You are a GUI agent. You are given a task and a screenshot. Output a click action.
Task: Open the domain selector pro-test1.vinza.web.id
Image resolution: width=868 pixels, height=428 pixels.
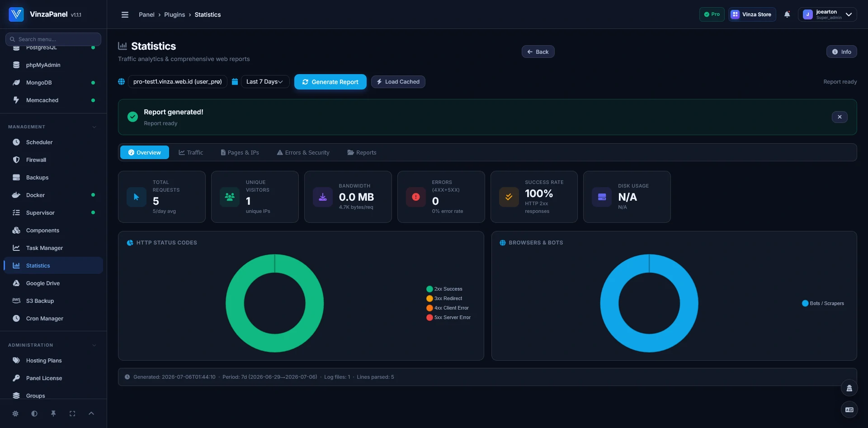click(x=177, y=82)
